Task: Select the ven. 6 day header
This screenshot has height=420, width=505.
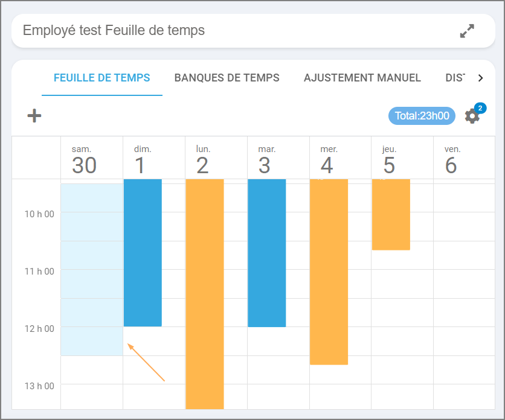Action: point(451,160)
